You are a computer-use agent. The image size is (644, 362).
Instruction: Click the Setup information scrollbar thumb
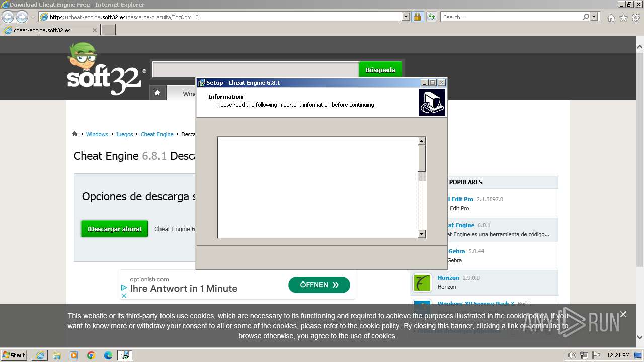tap(422, 159)
